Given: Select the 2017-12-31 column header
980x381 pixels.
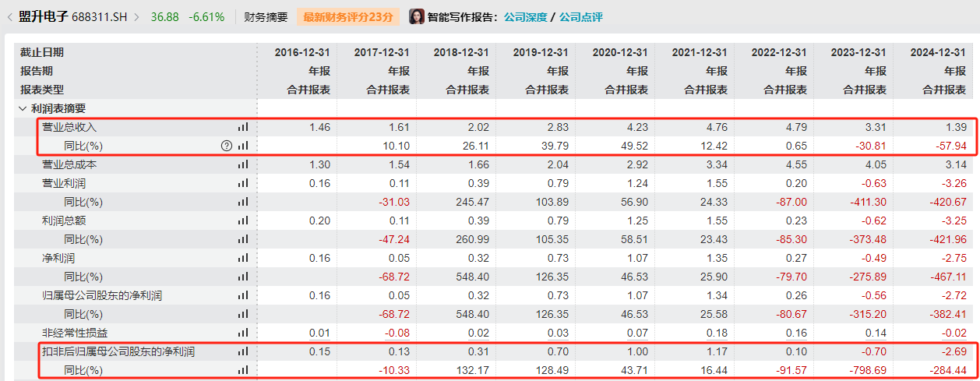Looking at the screenshot, I should point(382,52).
